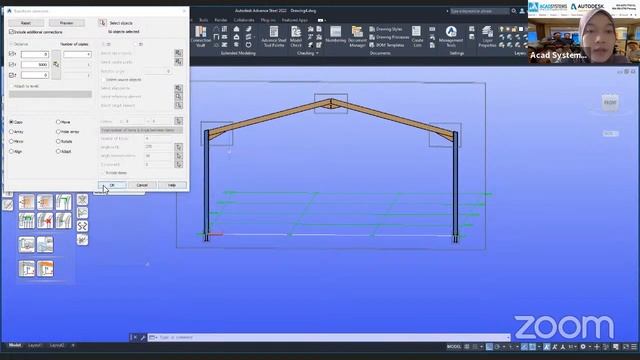
Task: Toggle MODEL space button in status bar
Action: click(453, 347)
